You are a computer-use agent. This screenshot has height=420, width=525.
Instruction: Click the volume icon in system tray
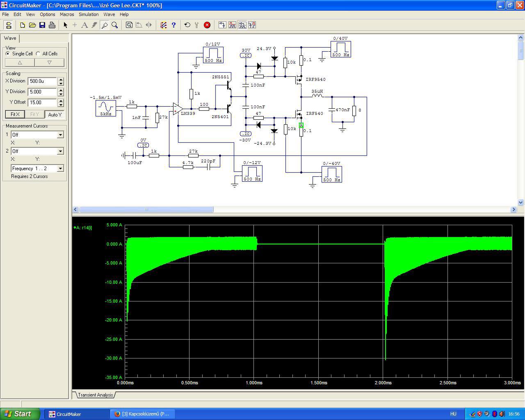click(502, 414)
